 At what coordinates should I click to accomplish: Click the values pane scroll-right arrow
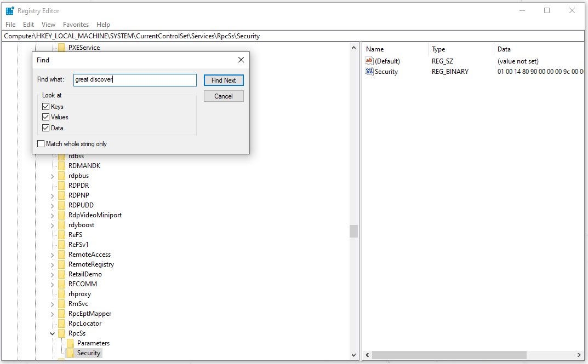(x=579, y=355)
